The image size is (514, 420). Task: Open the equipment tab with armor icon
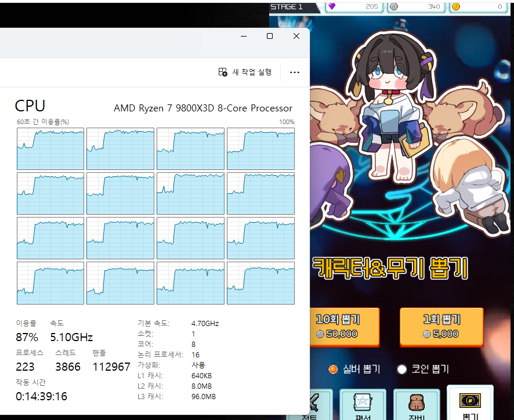(417, 404)
